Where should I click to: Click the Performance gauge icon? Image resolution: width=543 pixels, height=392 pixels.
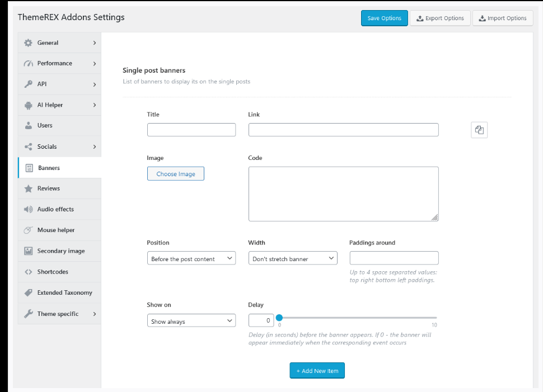(28, 64)
